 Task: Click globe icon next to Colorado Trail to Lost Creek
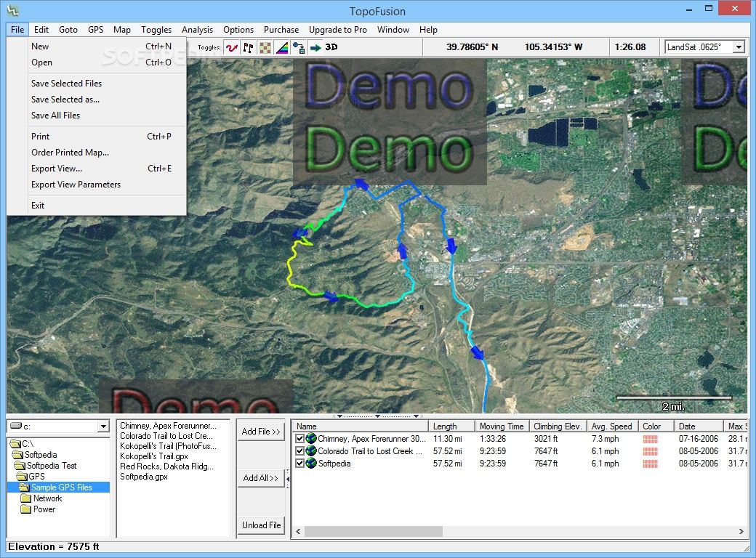pos(311,451)
